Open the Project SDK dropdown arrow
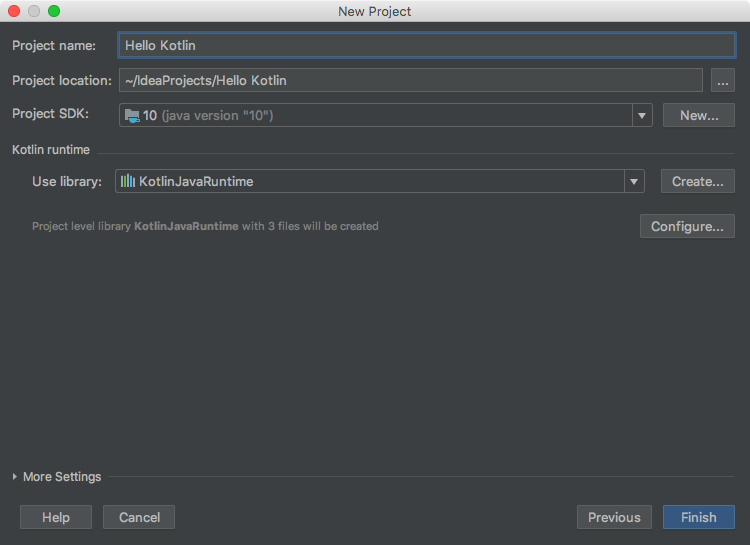Screen dimensions: 750x545 coord(642,115)
